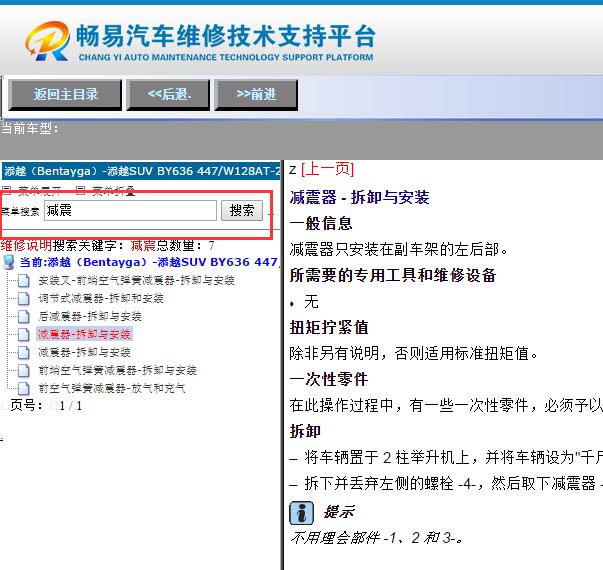
Task: Select the highlighted red 减震器-拆卸与安装 entry
Action: [x=84, y=334]
